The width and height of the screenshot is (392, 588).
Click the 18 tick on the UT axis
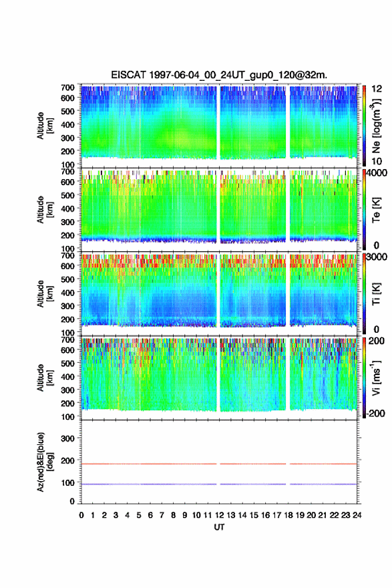288,515
